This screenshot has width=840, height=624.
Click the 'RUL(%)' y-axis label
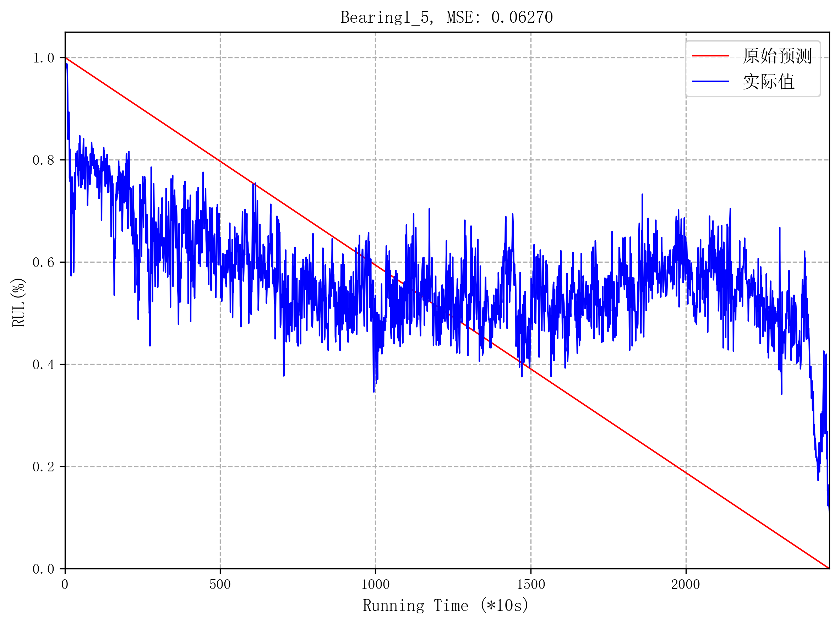[18, 302]
